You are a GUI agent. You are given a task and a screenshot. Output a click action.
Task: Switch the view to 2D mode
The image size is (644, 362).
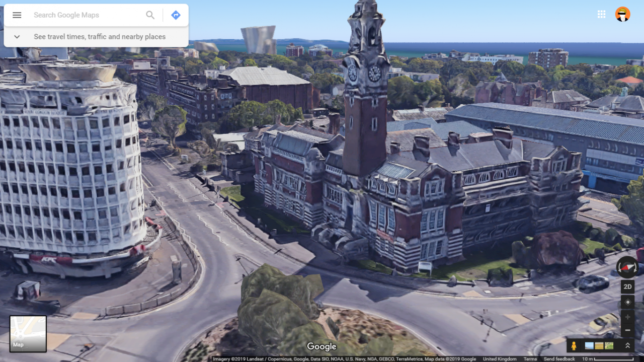pyautogui.click(x=627, y=286)
